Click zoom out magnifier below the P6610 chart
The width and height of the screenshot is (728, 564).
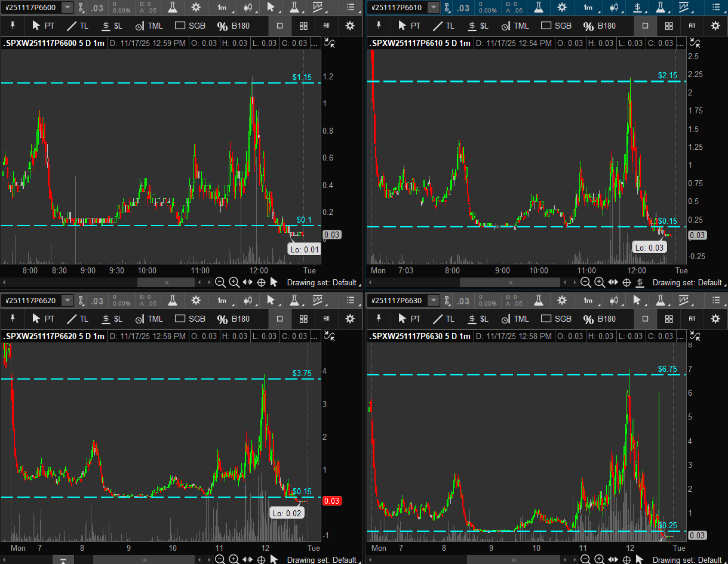[x=586, y=282]
